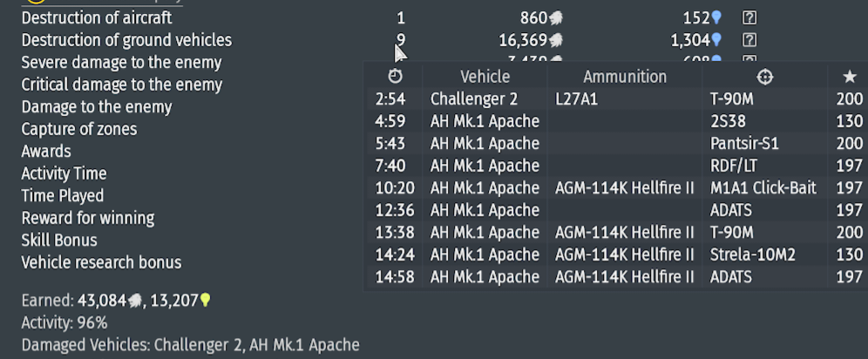Click the clock icon column header

tap(396, 77)
